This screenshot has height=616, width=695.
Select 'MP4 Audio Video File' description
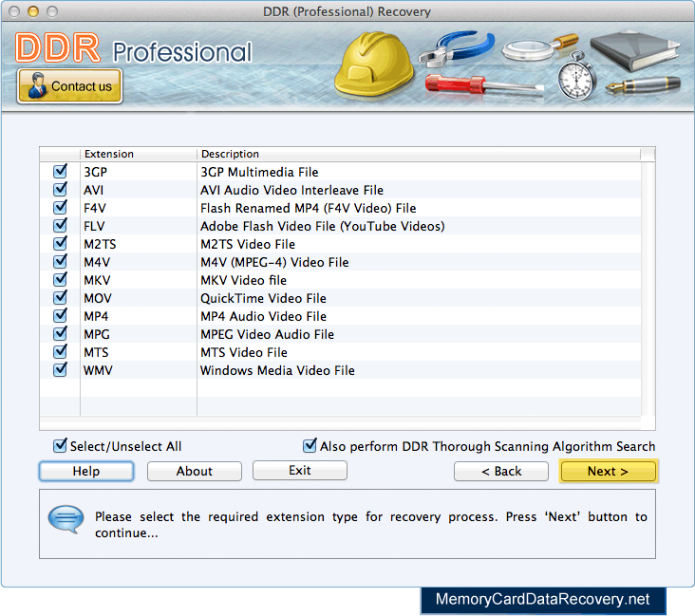pos(263,316)
